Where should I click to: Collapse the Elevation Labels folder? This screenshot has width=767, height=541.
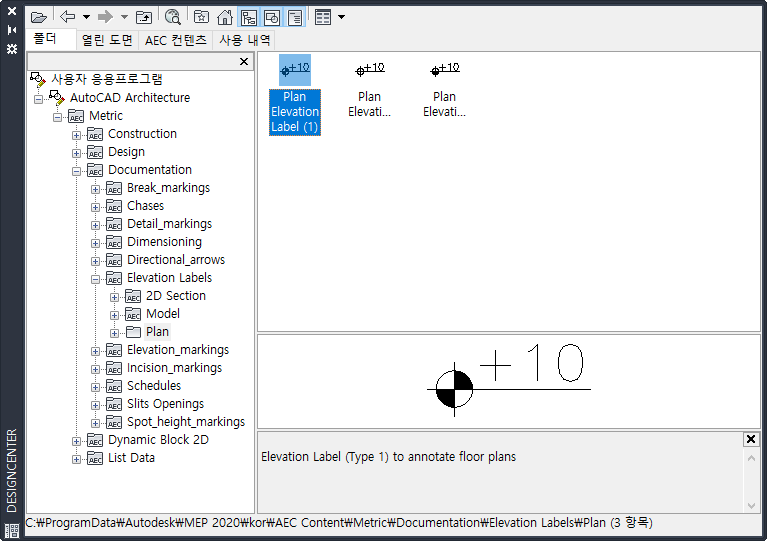[x=95, y=280]
